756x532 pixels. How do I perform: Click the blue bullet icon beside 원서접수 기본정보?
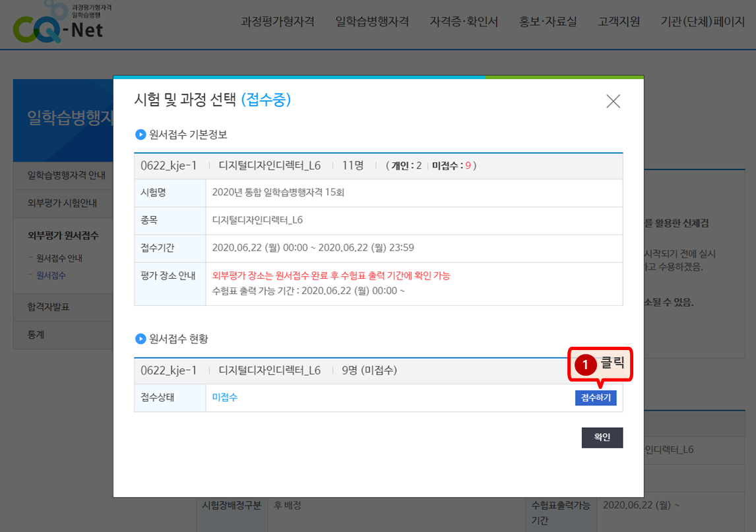pyautogui.click(x=141, y=134)
